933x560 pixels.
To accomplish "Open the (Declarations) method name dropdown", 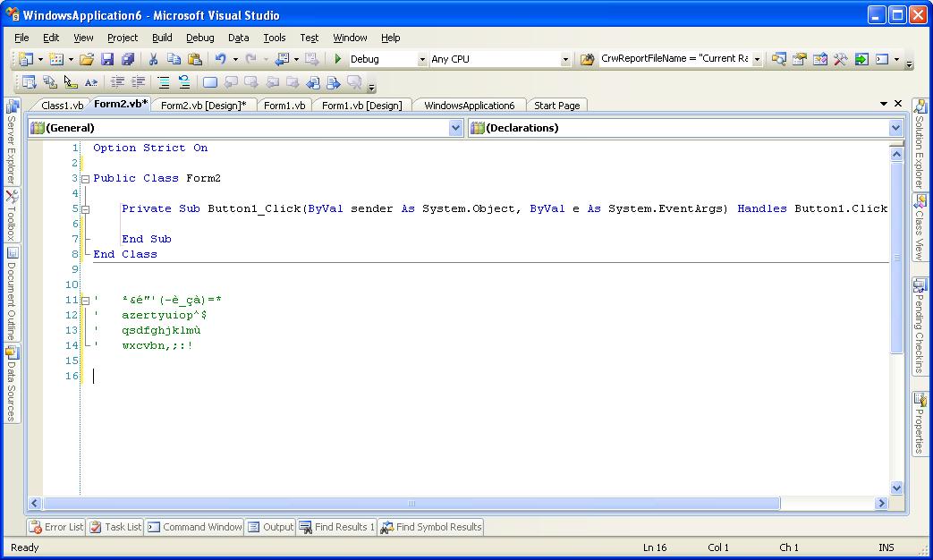I will point(896,128).
